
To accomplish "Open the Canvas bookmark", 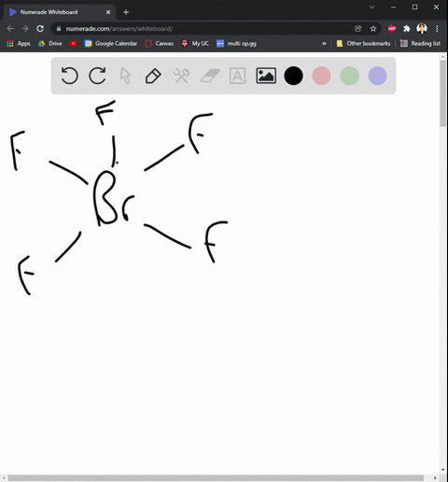I will click(159, 44).
